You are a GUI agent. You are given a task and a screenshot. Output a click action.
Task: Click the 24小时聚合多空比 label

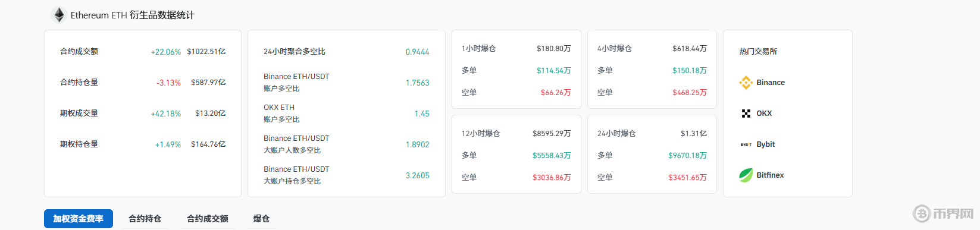point(295,52)
